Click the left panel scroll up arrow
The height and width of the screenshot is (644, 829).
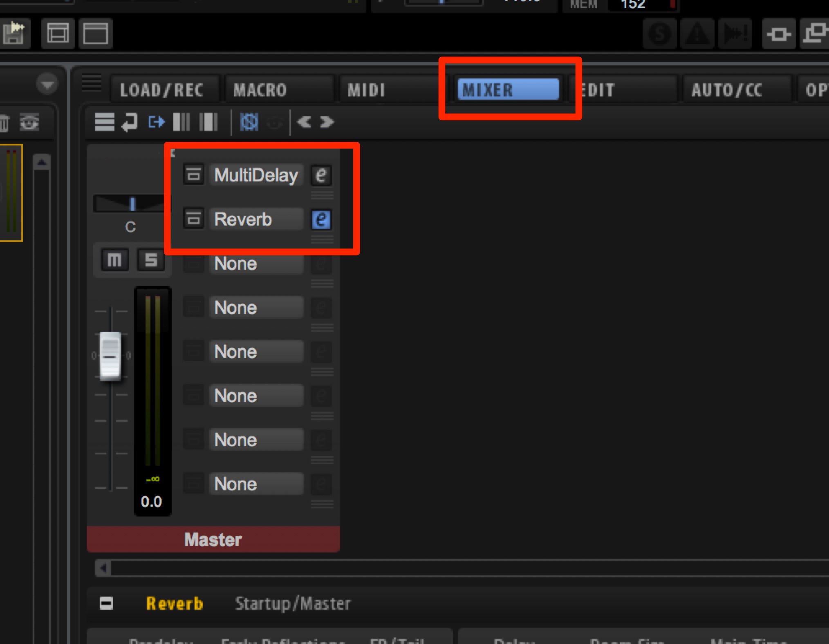click(x=42, y=162)
